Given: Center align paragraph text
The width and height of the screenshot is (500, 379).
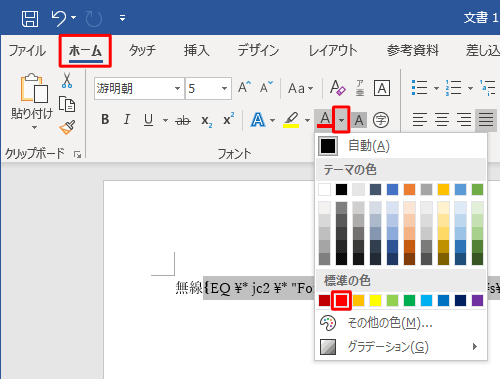Looking at the screenshot, I should click(442, 120).
